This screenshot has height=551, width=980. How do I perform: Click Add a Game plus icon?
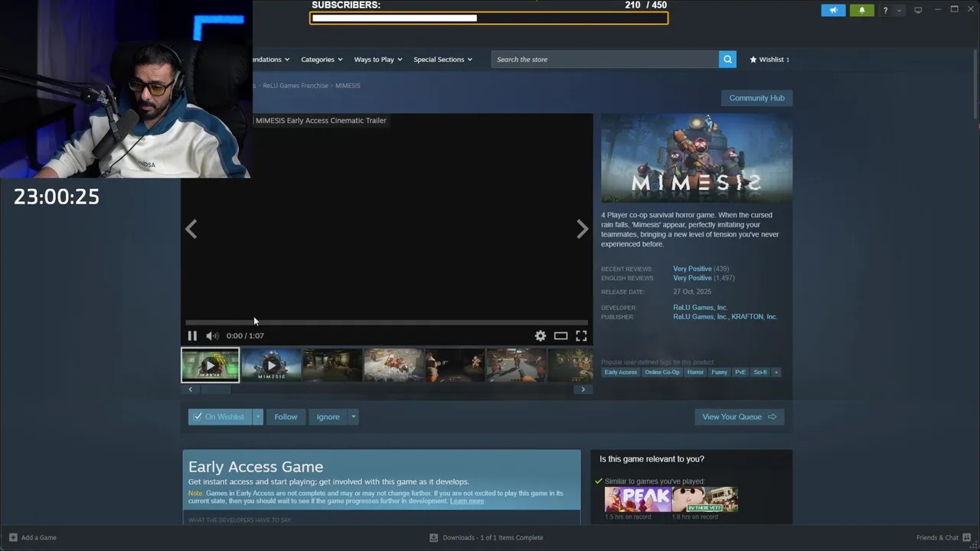13,537
